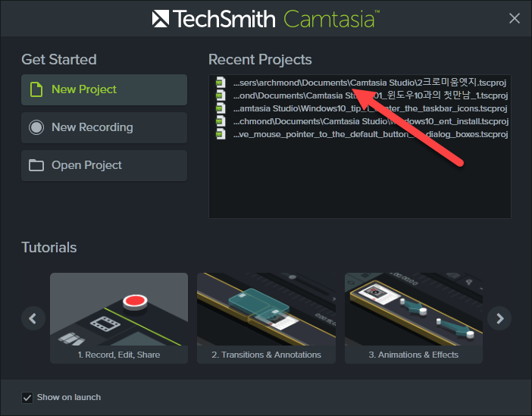This screenshot has height=416, width=532.
Task: Click the '1. Record, Edit, Share' caption
Action: 119,355
